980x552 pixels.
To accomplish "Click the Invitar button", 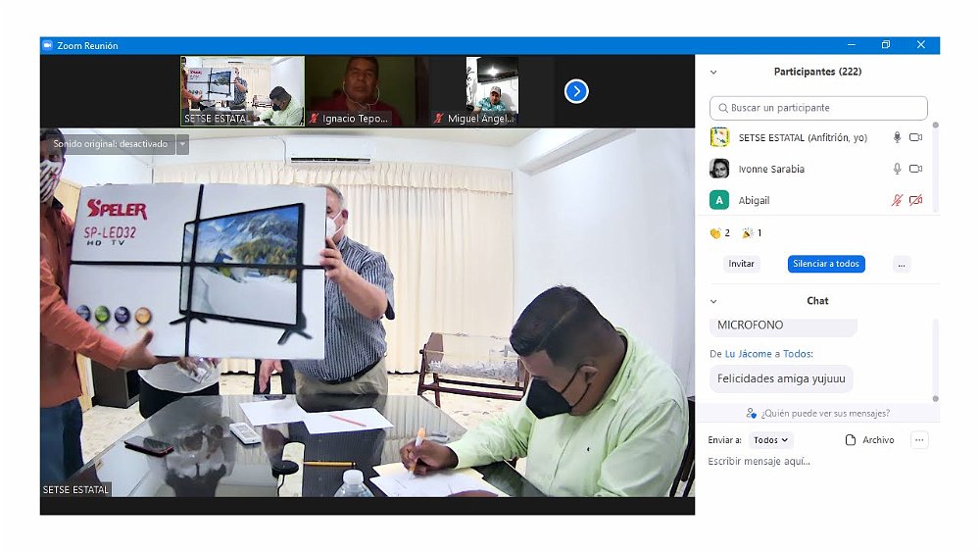I will 742,264.
